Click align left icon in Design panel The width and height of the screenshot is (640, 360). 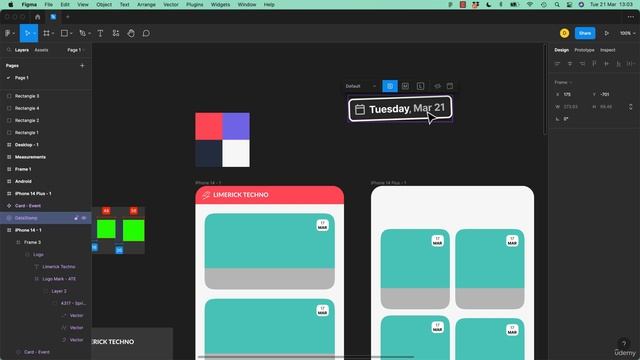(x=558, y=64)
